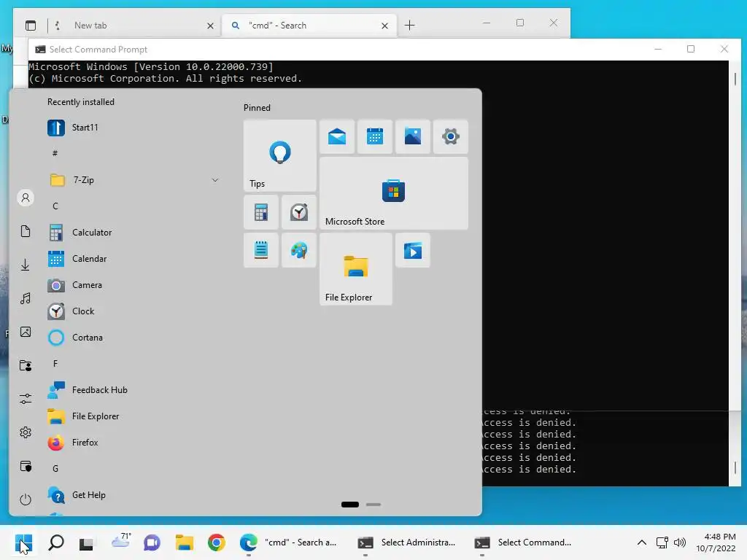Image resolution: width=747 pixels, height=560 pixels.
Task: Switch to Select Administrator taskbar window
Action: point(407,542)
